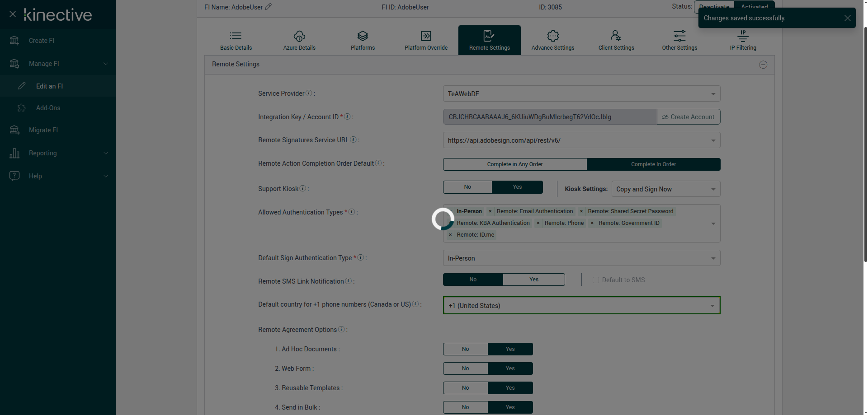Open Allowed Authentication Types info icon

click(x=351, y=212)
